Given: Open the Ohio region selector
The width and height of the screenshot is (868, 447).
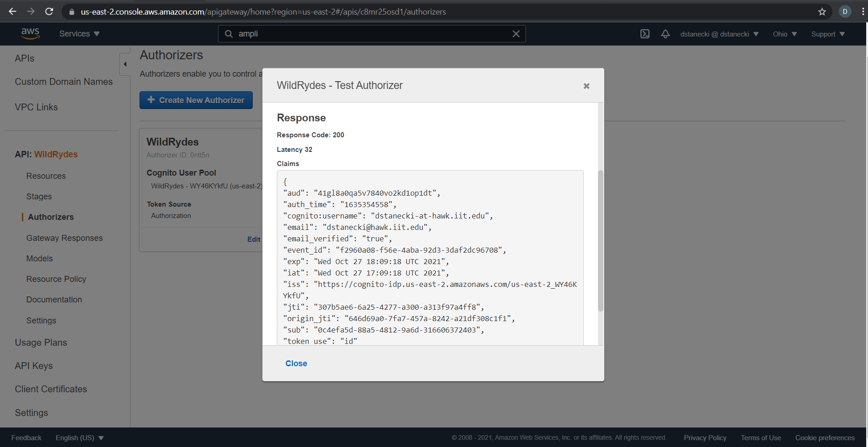Looking at the screenshot, I should [x=785, y=34].
